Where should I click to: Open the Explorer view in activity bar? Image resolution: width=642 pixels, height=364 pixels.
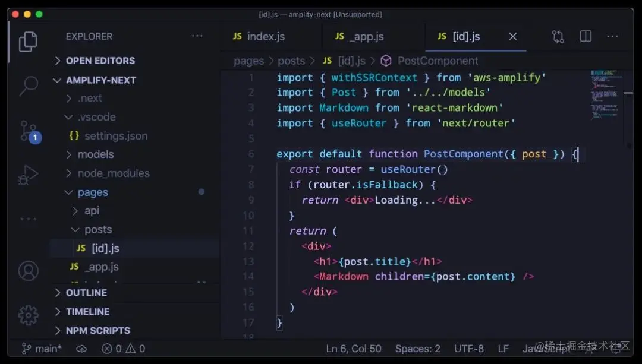click(x=28, y=42)
